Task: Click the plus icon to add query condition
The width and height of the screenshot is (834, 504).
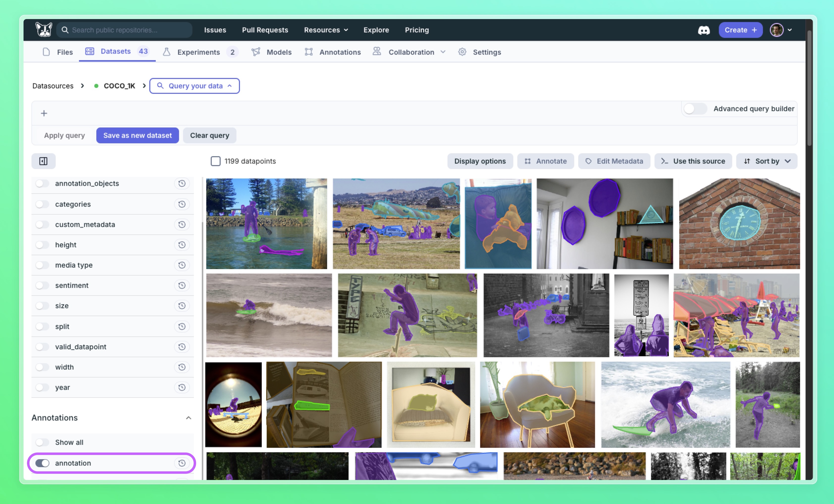Action: pos(44,113)
